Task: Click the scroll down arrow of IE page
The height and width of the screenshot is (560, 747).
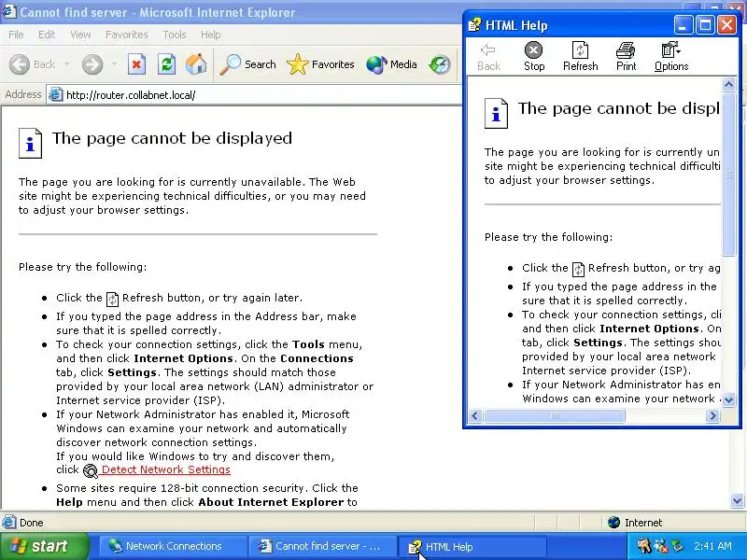Action: (x=737, y=500)
